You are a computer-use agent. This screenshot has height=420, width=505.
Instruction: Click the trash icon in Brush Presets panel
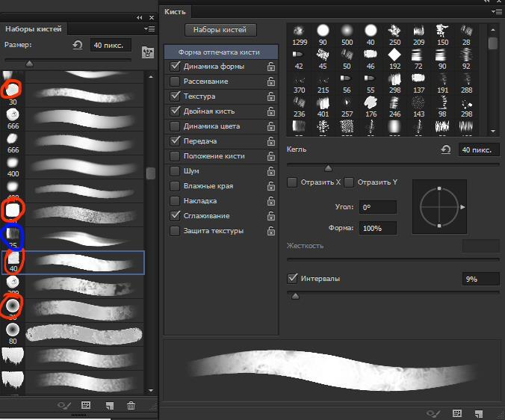tap(131, 405)
